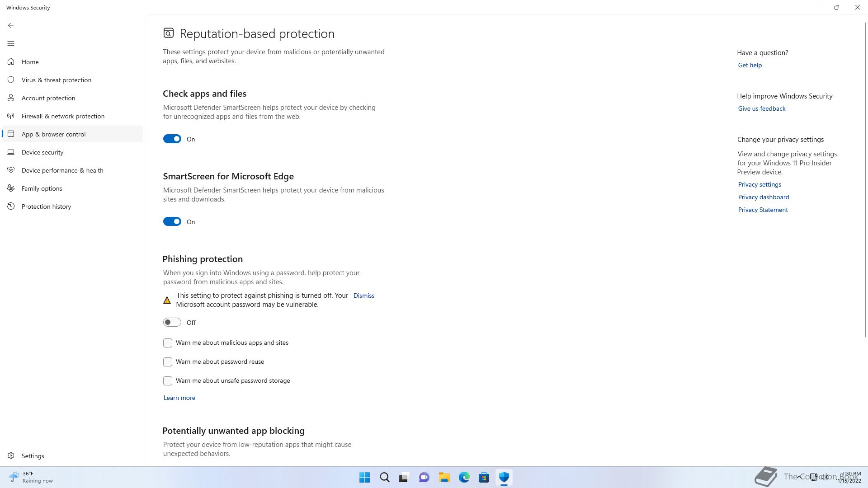Open Device performance & health page
Screen dimensions: 868x488
coord(72,170)
